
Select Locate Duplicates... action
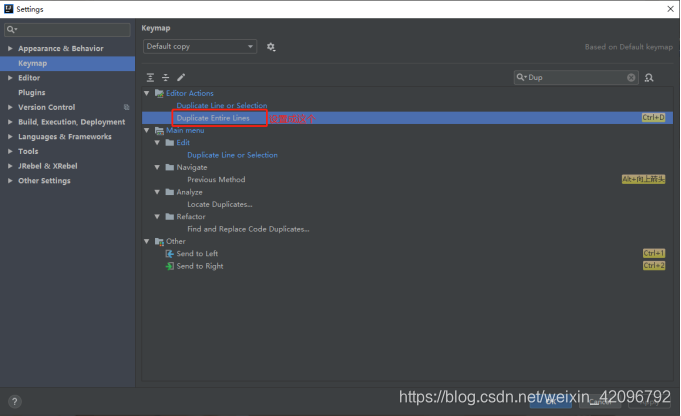point(220,204)
